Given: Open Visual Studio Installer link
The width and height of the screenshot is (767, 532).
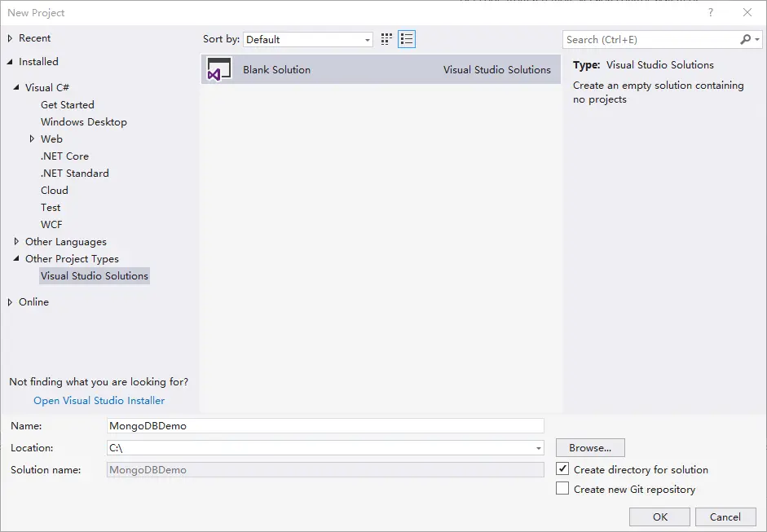Looking at the screenshot, I should (x=99, y=401).
